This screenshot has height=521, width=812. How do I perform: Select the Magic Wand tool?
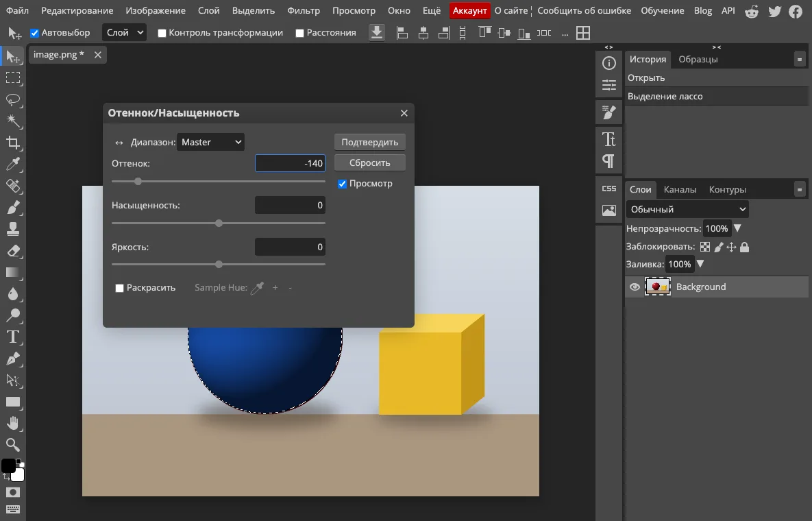(13, 121)
